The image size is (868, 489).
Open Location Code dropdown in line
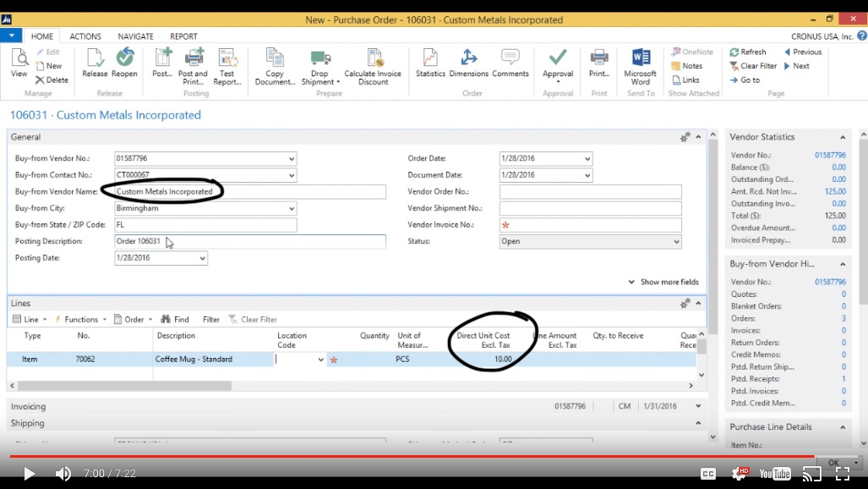(320, 360)
